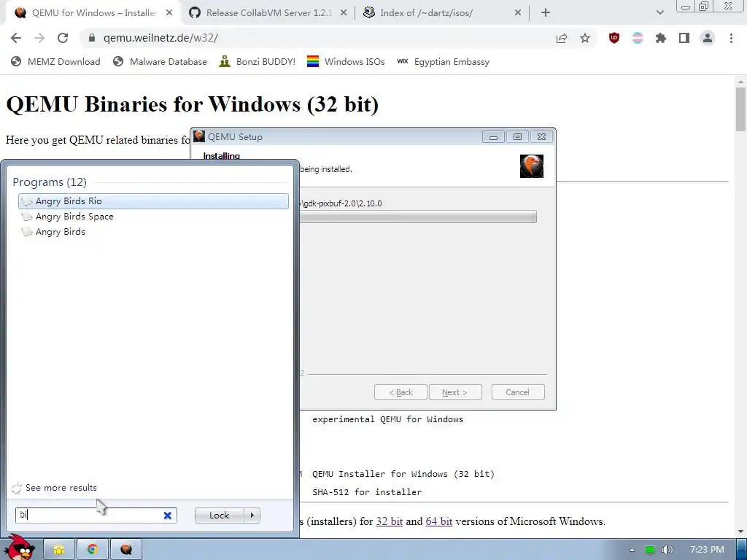Select Angry Birds Rio program
This screenshot has width=747, height=560.
[x=153, y=201]
